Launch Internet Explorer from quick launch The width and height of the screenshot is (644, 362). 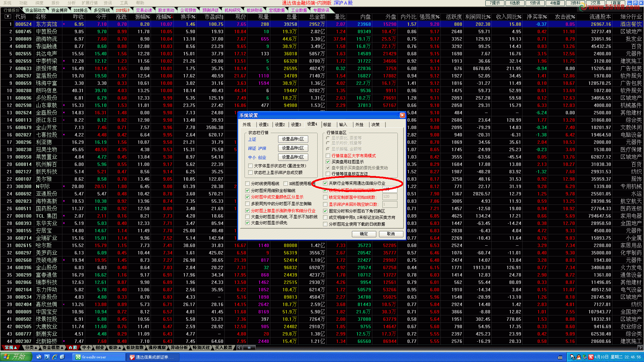(54, 357)
